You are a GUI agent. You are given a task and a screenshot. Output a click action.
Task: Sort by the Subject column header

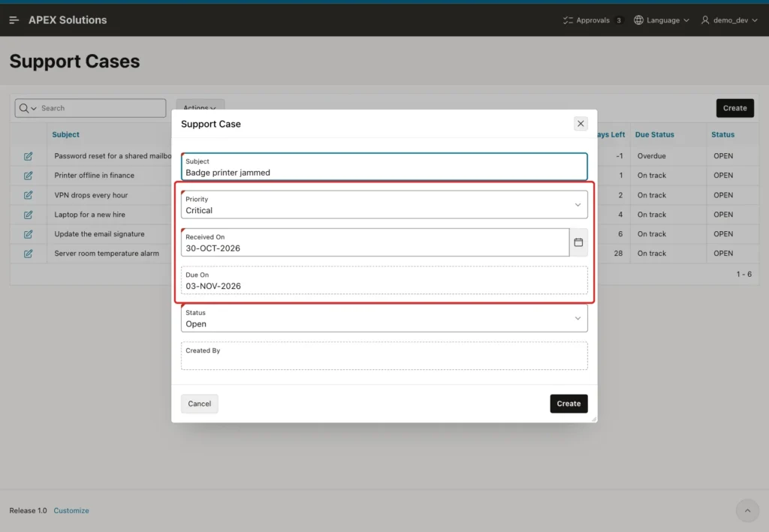point(66,134)
